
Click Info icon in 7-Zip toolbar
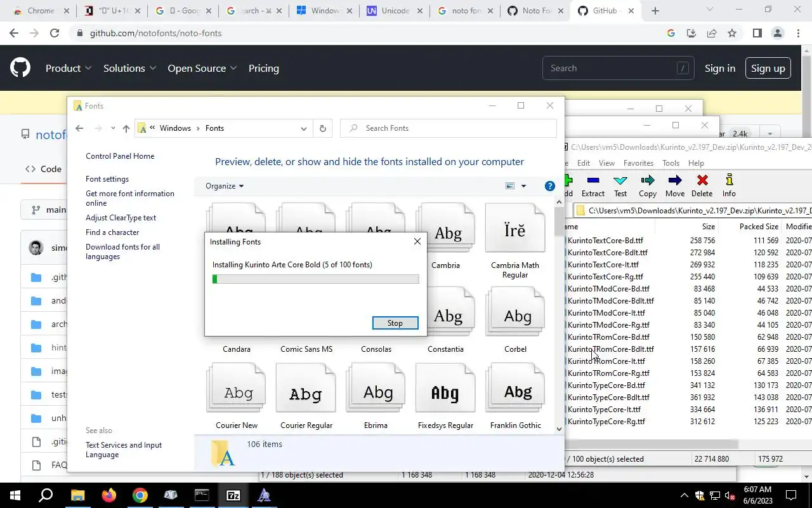click(x=729, y=181)
